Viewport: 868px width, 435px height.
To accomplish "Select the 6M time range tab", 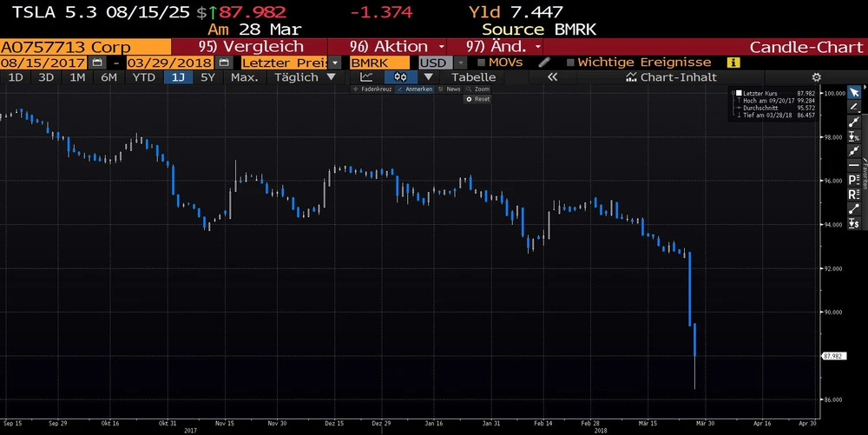I will pyautogui.click(x=108, y=77).
